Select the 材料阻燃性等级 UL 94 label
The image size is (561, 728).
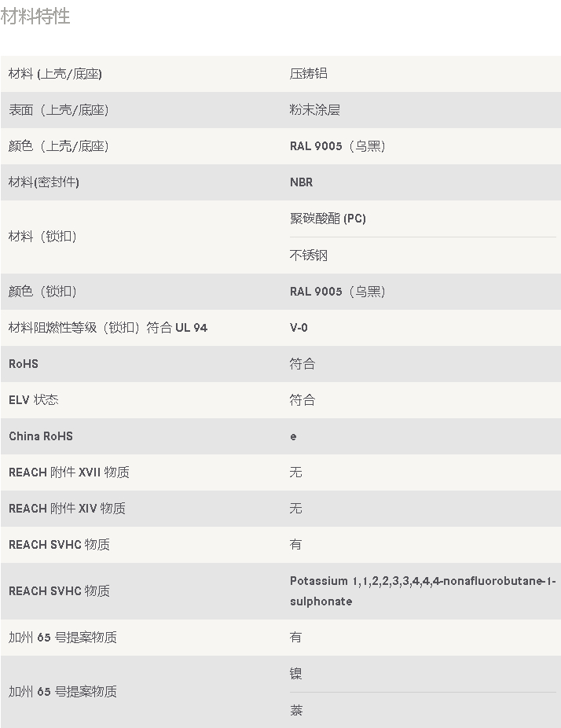pyautogui.click(x=108, y=328)
